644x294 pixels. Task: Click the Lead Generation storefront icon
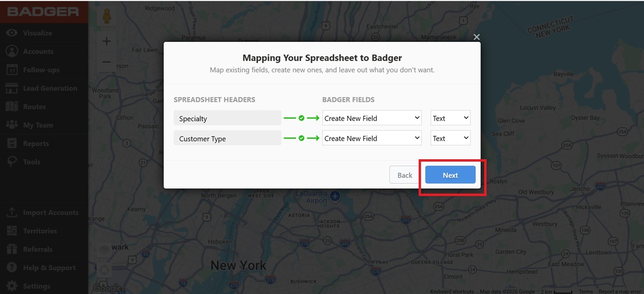pyautogui.click(x=12, y=88)
